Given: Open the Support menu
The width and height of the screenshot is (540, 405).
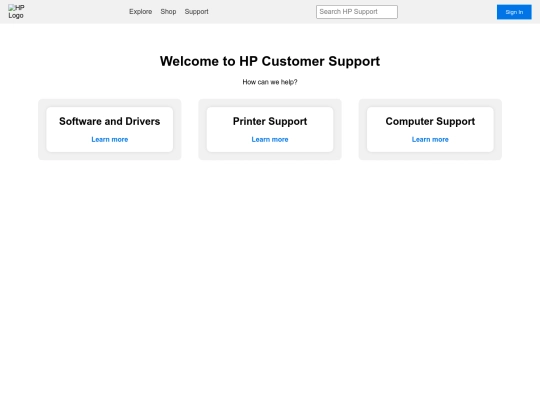Looking at the screenshot, I should (x=196, y=12).
